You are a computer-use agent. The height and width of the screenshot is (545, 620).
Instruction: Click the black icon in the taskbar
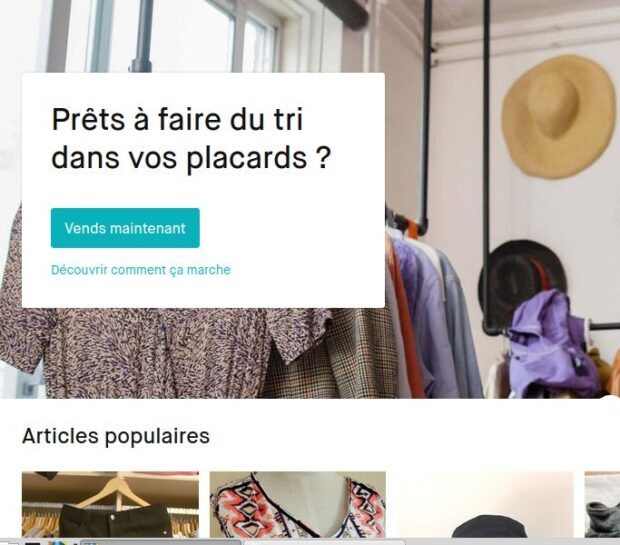click(x=32, y=542)
